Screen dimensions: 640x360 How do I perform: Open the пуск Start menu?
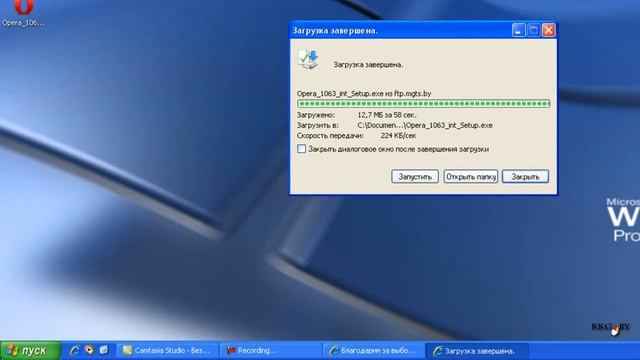[31, 351]
